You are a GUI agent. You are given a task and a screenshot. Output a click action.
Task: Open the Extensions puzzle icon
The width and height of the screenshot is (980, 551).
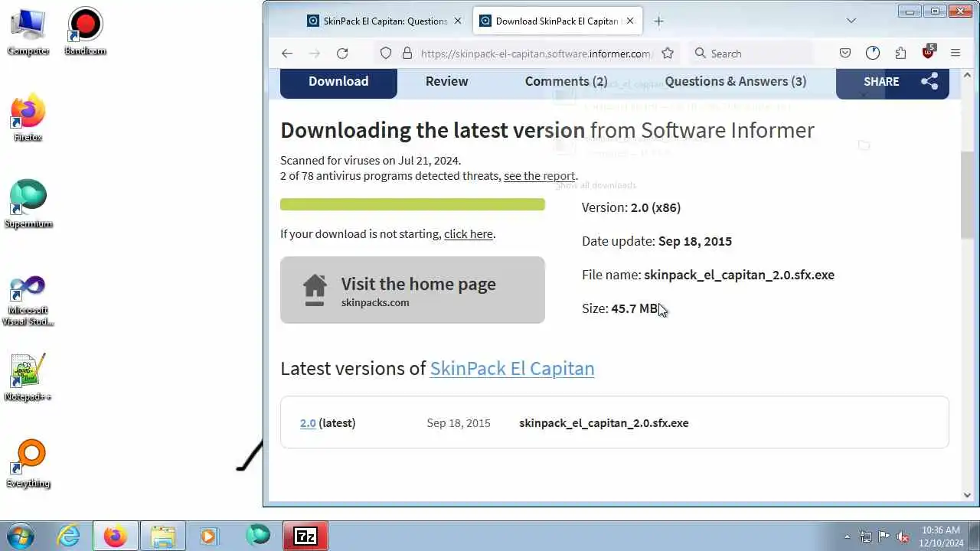(900, 53)
